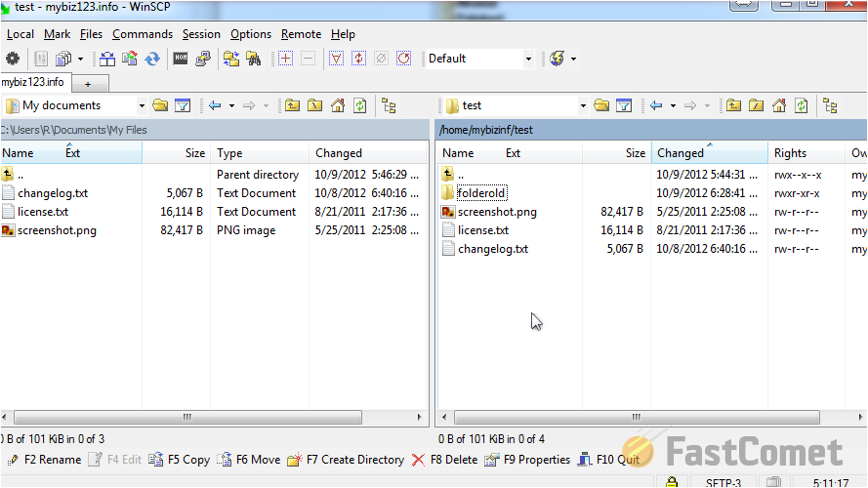The width and height of the screenshot is (868, 488).
Task: Refresh the local panel
Action: tap(360, 105)
